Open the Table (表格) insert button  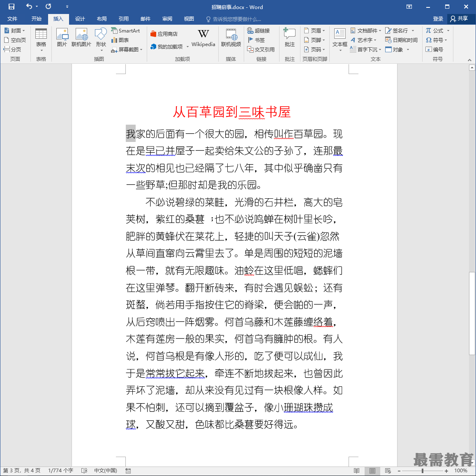(41, 40)
